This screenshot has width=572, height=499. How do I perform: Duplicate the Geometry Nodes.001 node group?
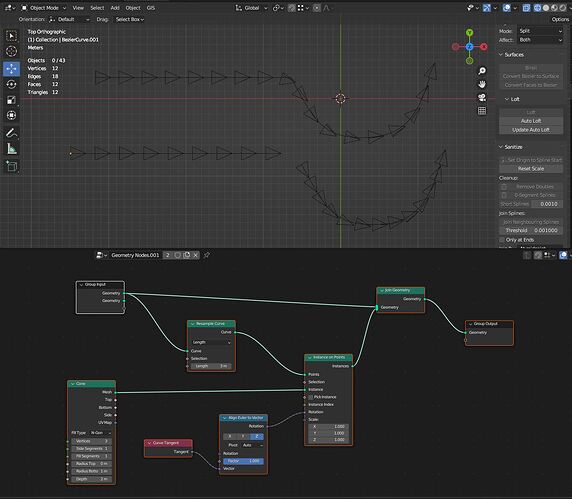point(187,255)
